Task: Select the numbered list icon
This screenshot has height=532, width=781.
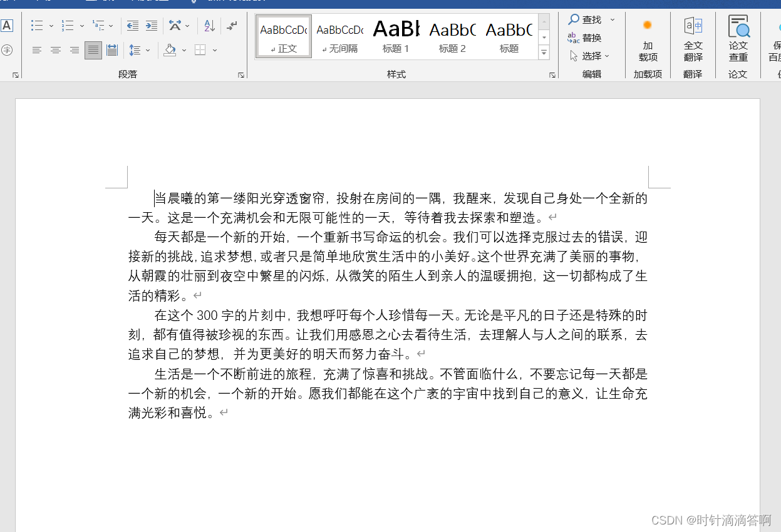Action: coord(69,25)
